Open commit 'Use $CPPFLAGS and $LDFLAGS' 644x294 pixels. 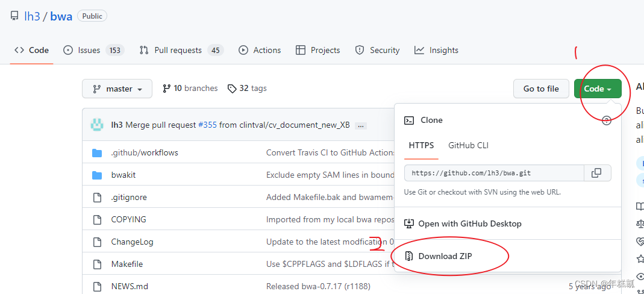click(330, 264)
